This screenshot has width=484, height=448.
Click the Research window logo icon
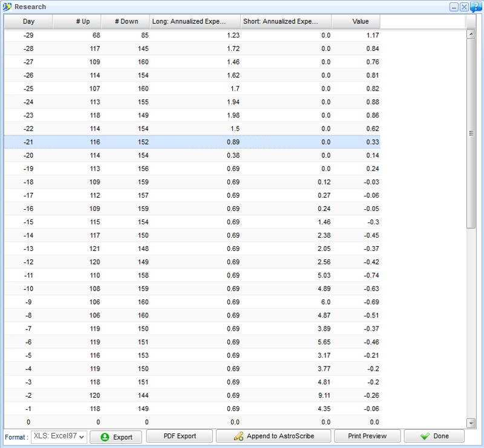click(x=7, y=7)
